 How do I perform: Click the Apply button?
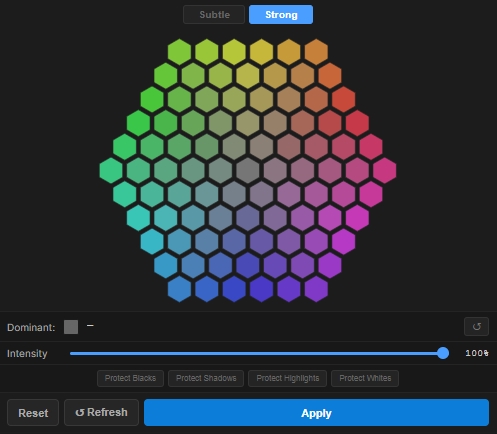coord(316,413)
